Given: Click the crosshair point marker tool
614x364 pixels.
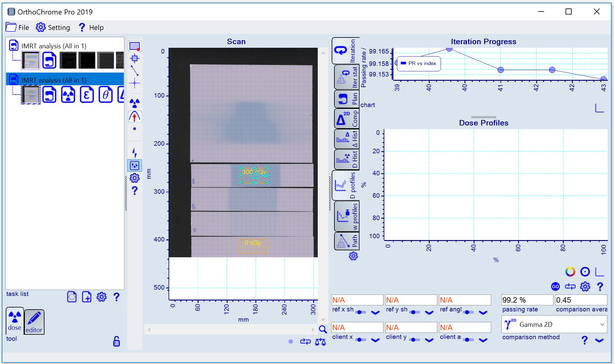Looking at the screenshot, I should (x=135, y=83).
